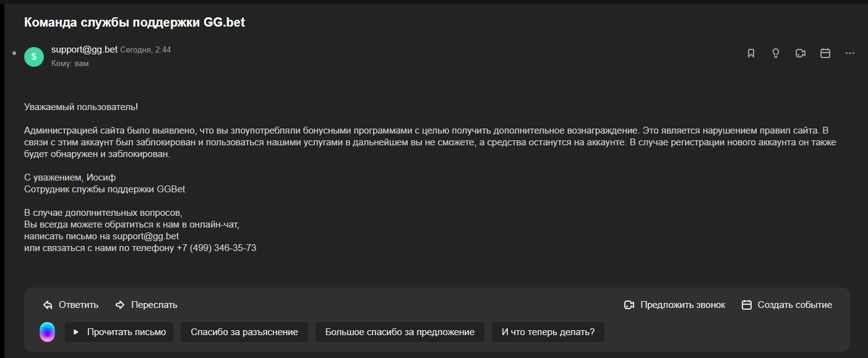868x358 pixels.
Task: Click line "В случае дополнительных вопросов,"
Action: [103, 213]
